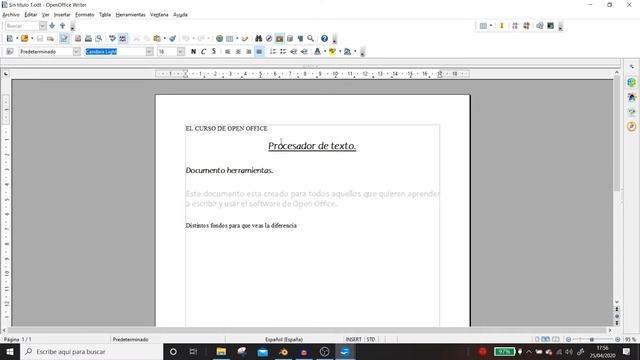Click STD selection mode in status bar
Image resolution: width=640 pixels, height=360 pixels.
point(371,339)
